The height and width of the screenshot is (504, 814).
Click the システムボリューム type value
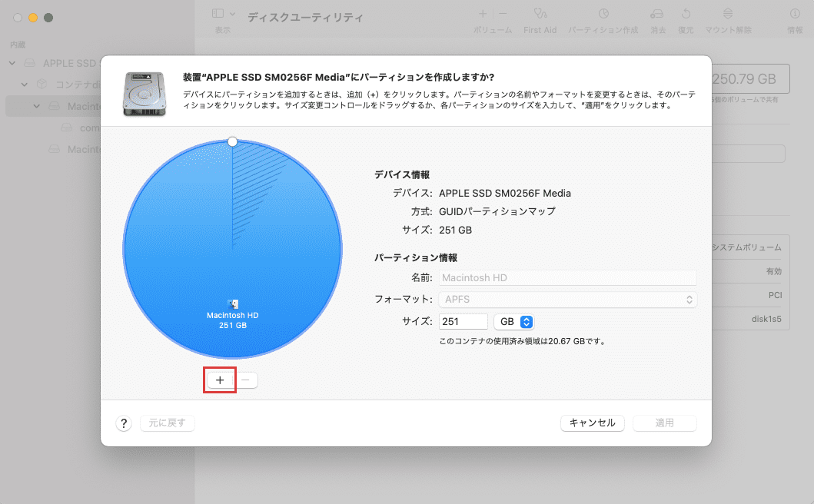tap(746, 247)
